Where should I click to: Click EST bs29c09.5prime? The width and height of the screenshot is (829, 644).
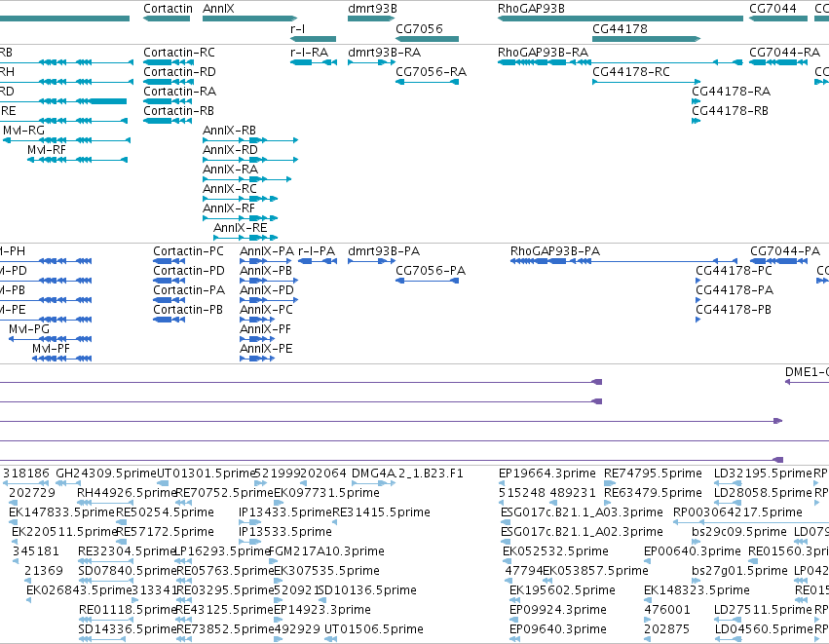pyautogui.click(x=739, y=532)
